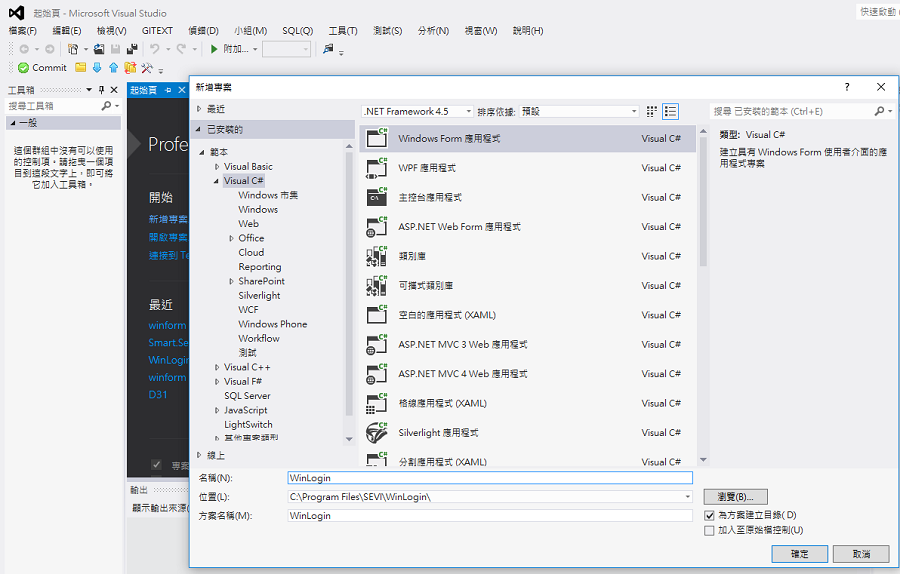The height and width of the screenshot is (574, 900).
Task: Click the Commit toolbar button label
Action: 49,68
